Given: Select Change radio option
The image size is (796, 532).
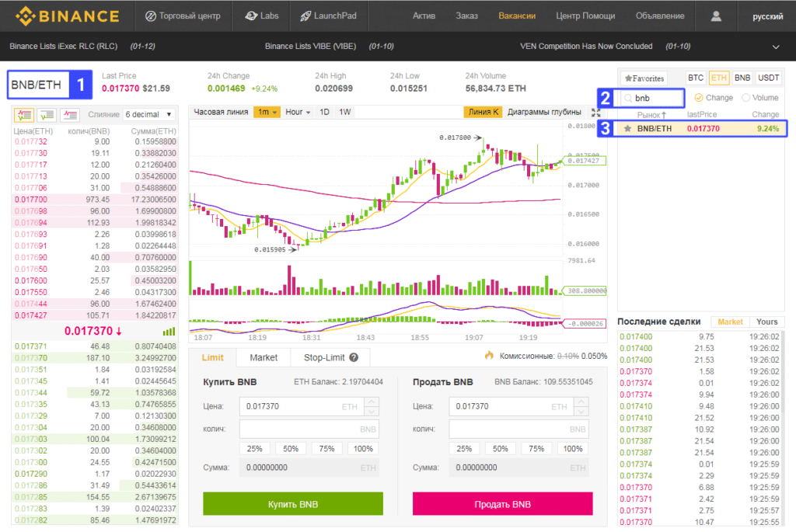Looking at the screenshot, I should [x=714, y=98].
